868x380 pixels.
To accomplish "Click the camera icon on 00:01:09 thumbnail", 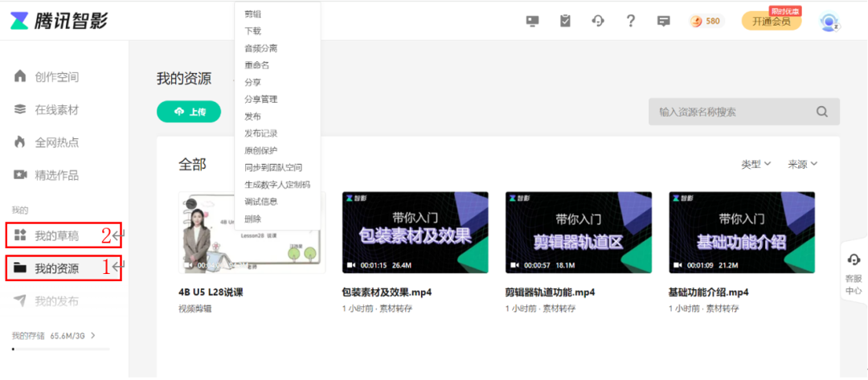I will pyautogui.click(x=678, y=265).
